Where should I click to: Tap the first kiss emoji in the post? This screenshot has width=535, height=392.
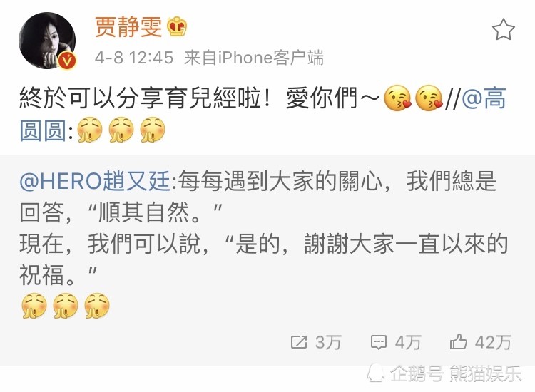[x=397, y=98]
